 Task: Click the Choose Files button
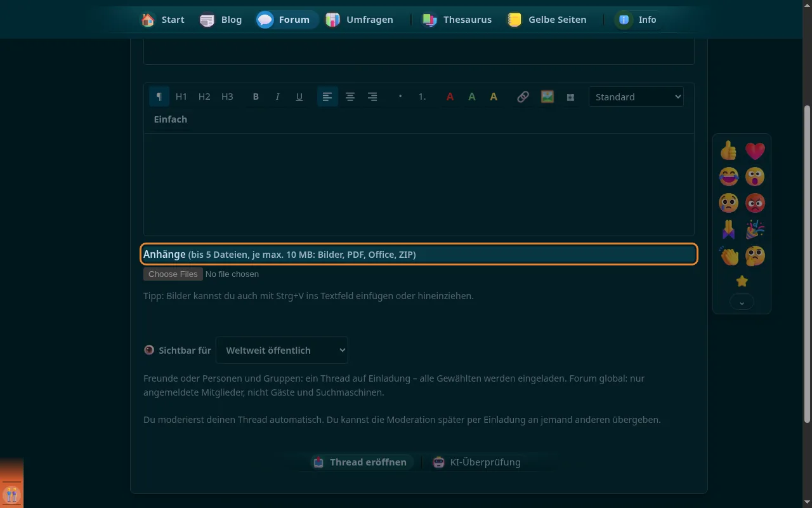173,274
